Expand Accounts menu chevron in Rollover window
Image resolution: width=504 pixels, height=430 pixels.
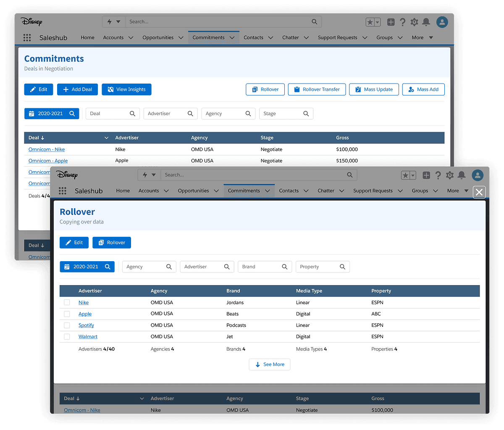[x=166, y=191]
